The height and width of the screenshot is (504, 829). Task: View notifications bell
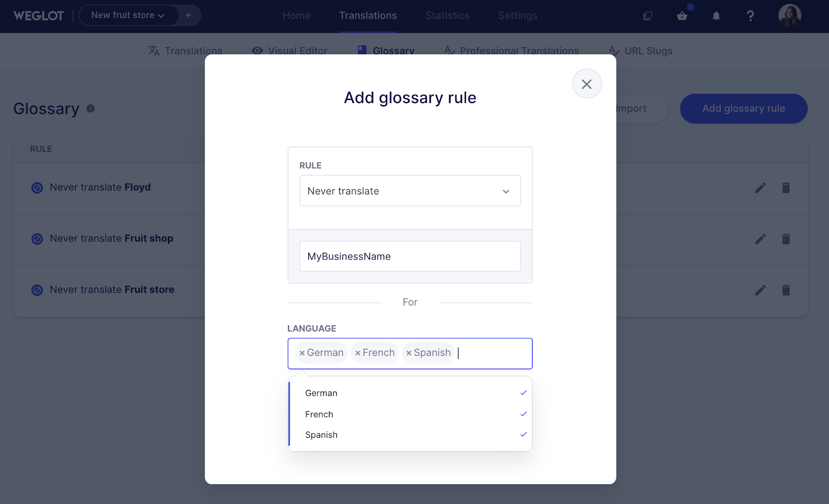tap(716, 16)
